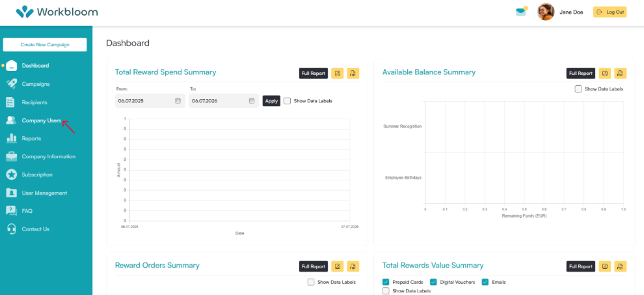This screenshot has width=644, height=295.
Task: Click the Employee Birthdays chart label
Action: coord(403,178)
